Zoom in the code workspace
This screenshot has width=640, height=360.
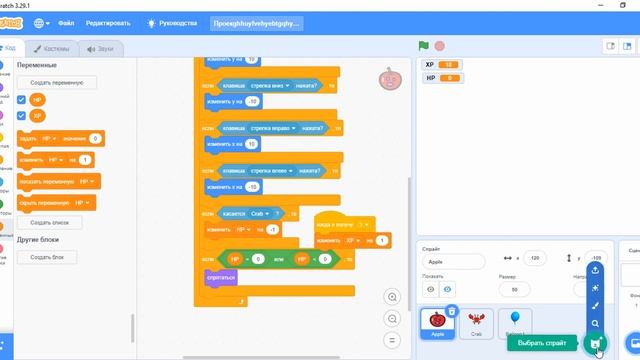point(392,297)
